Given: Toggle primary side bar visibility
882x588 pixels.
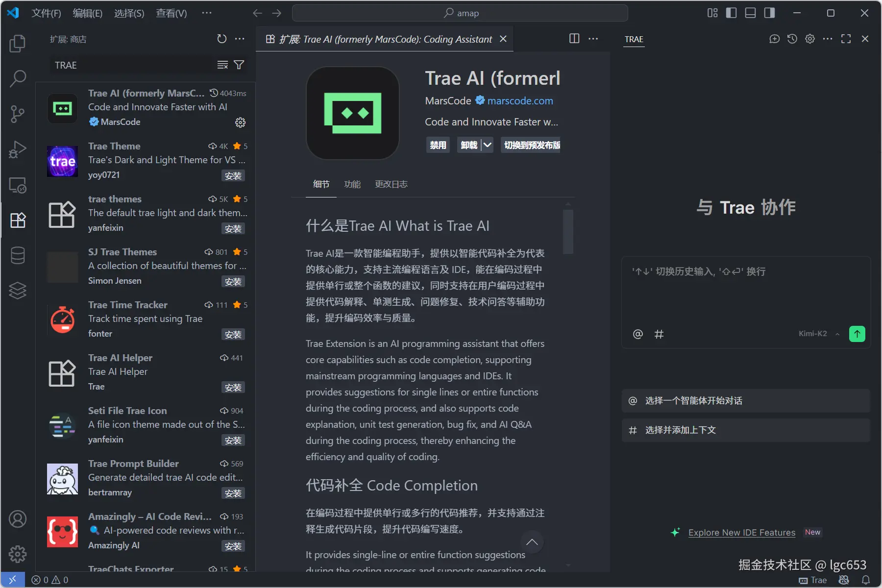Looking at the screenshot, I should [x=731, y=13].
